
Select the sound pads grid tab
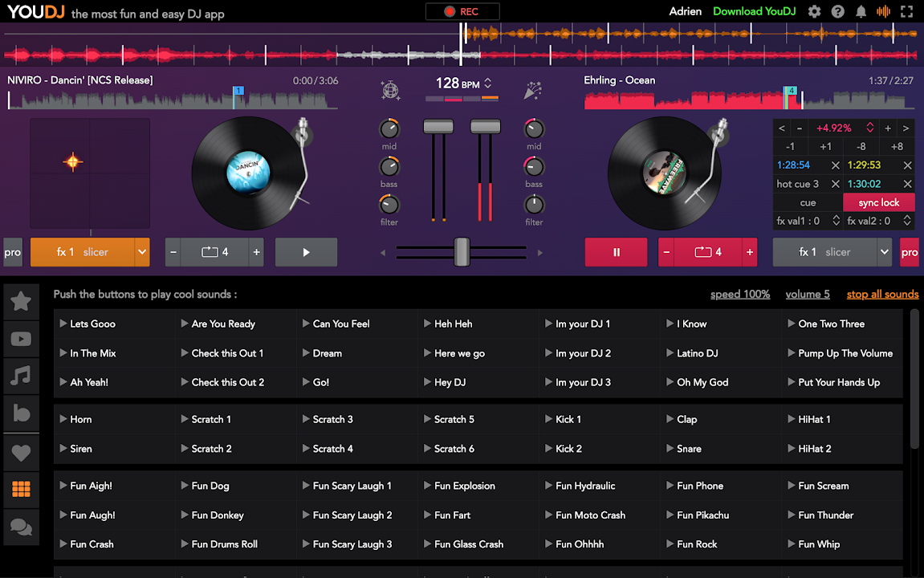tap(21, 489)
